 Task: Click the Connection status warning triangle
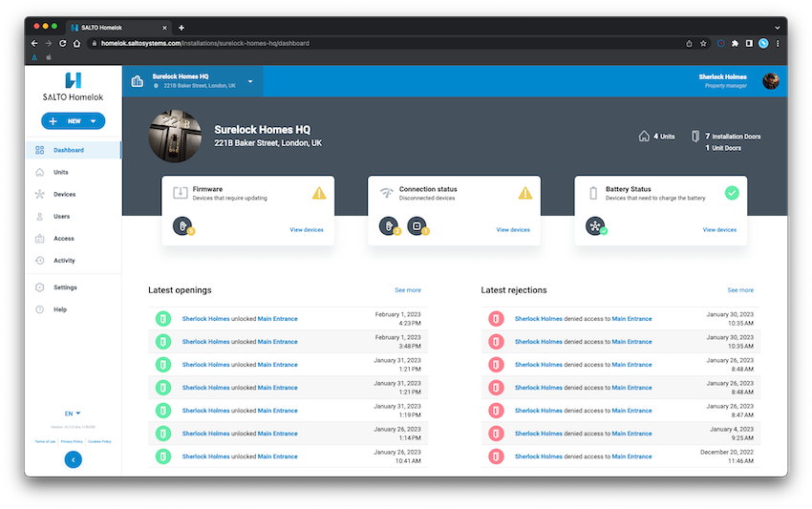click(x=525, y=193)
